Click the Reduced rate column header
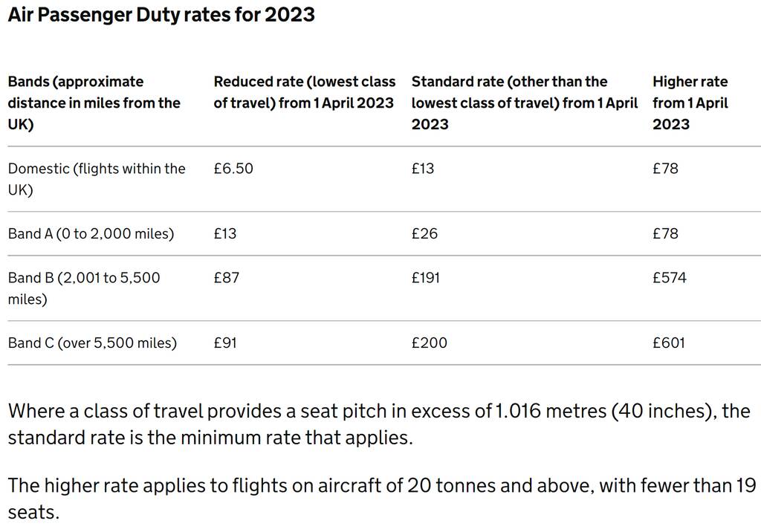Image resolution: width=761 pixels, height=532 pixels. coord(304,92)
